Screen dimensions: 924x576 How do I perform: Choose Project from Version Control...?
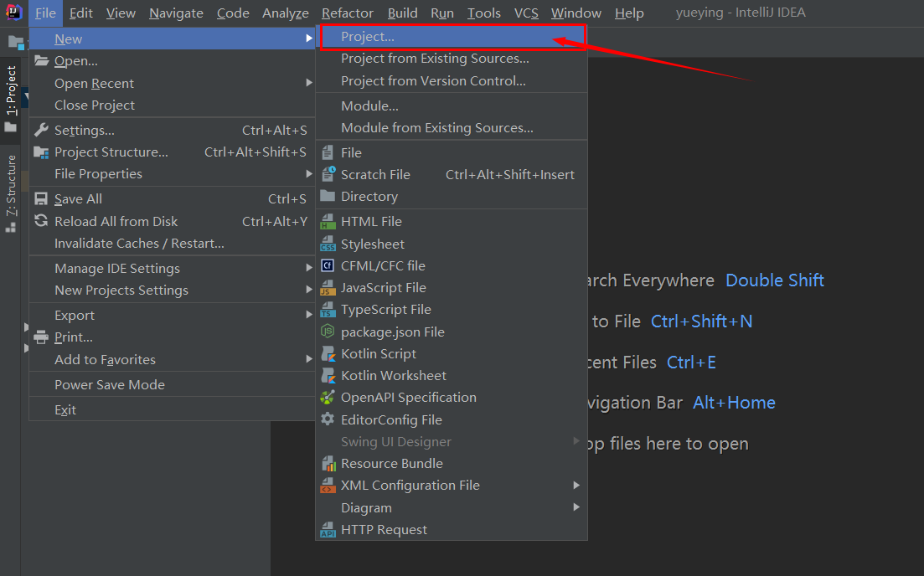coord(452,80)
